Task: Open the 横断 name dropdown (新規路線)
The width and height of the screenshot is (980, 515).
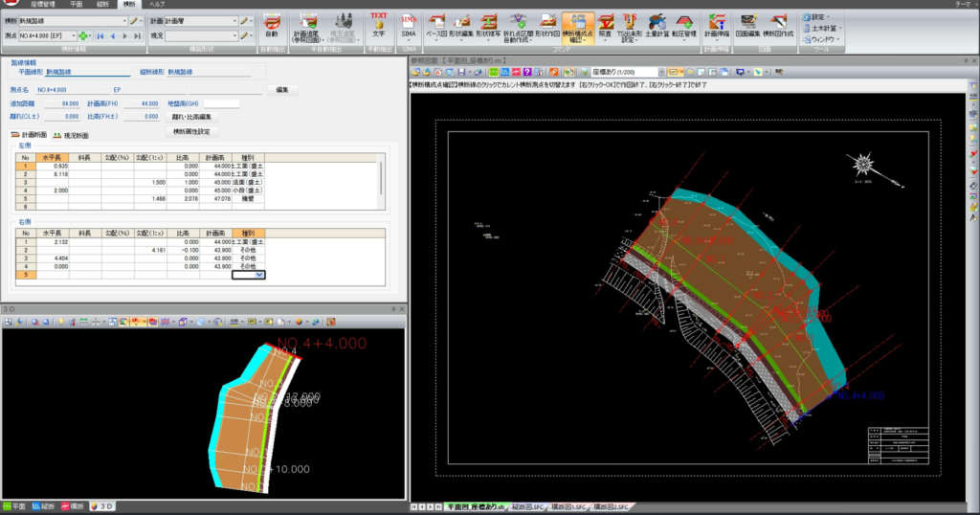Action: [124, 20]
